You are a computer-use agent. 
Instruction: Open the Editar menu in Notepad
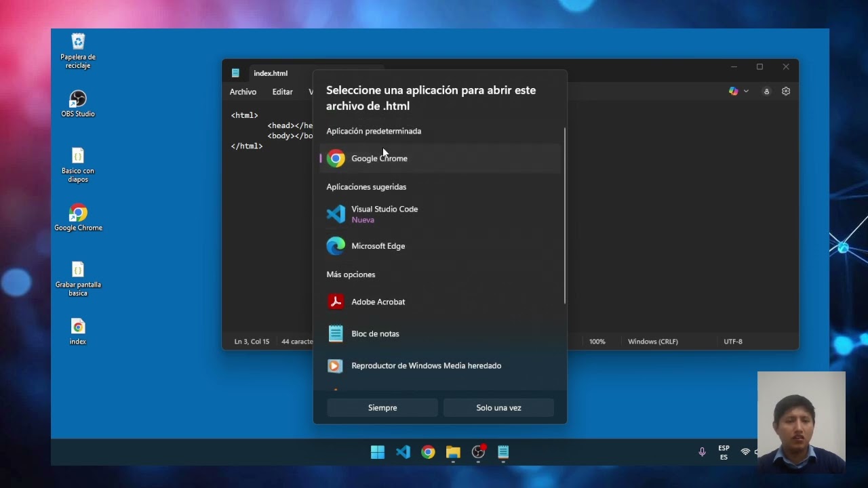[x=283, y=91]
